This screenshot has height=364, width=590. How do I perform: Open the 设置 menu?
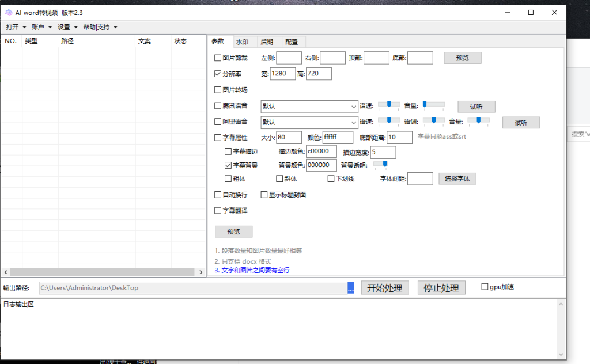[67, 27]
